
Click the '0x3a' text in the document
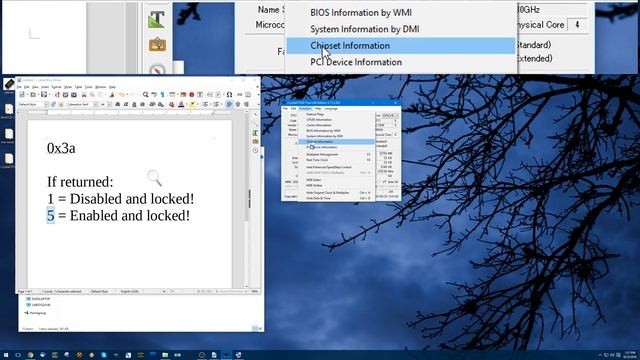61,148
